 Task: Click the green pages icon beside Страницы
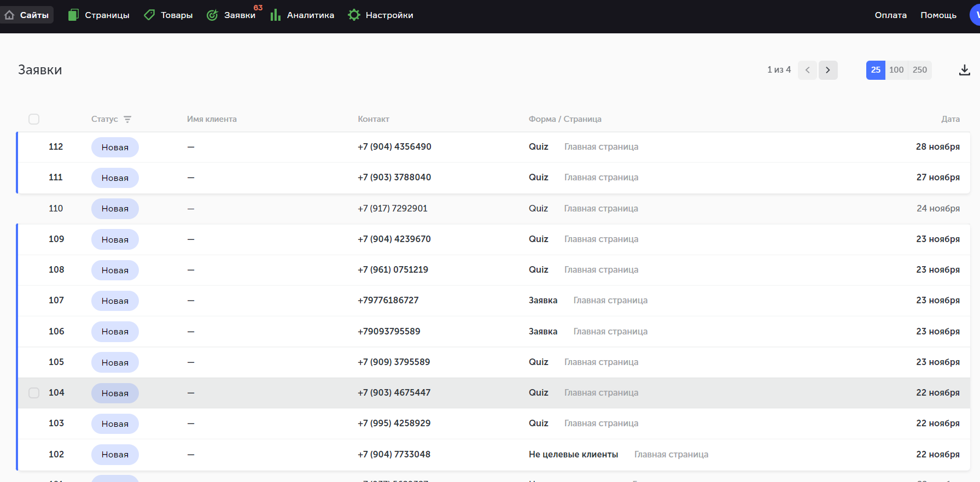pyautogui.click(x=73, y=15)
